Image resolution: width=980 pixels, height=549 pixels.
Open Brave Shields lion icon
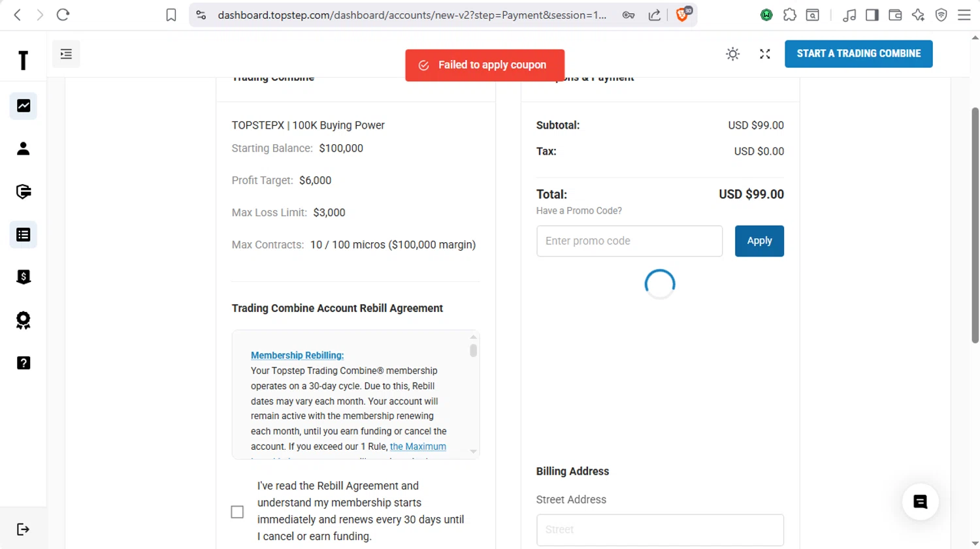click(x=683, y=14)
